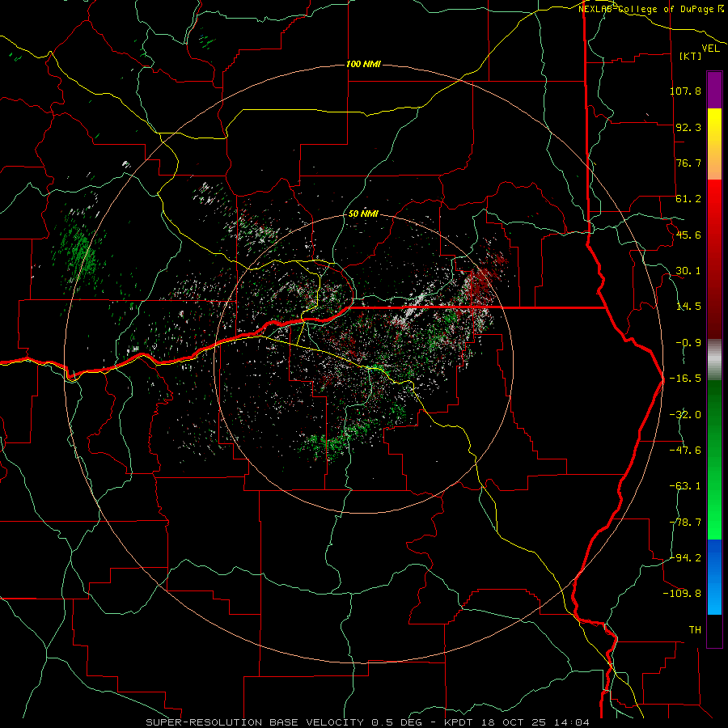Click the 76.7 velocity scale value
728x728 pixels.
point(688,163)
